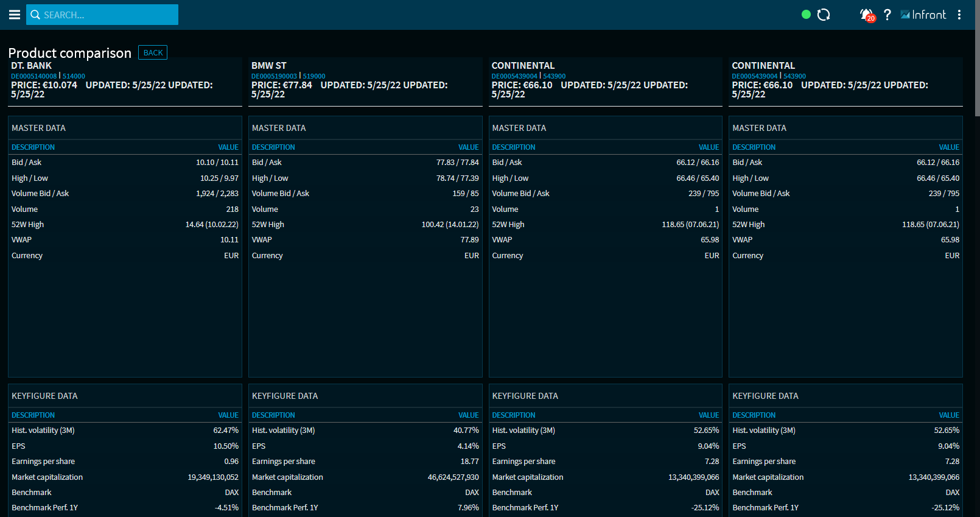Click the Infront logo
The image size is (980, 517).
pyautogui.click(x=923, y=15)
